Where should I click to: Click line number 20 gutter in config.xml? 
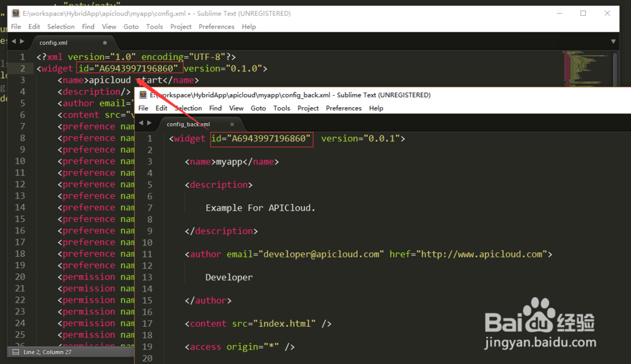coord(20,277)
